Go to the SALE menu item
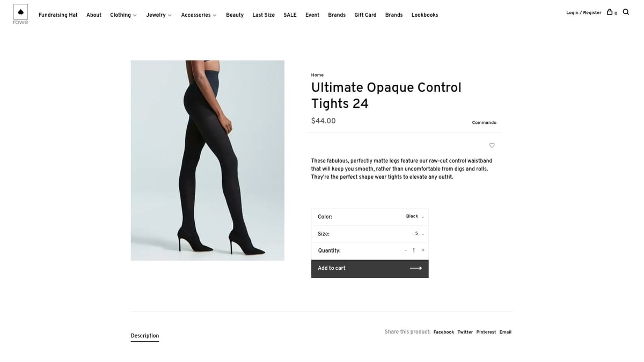 tap(290, 15)
